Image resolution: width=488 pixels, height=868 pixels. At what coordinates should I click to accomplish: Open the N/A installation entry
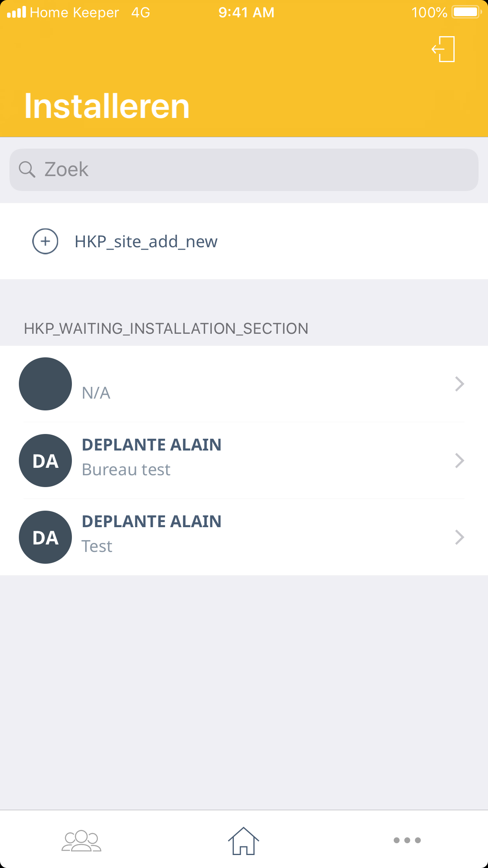pyautogui.click(x=96, y=393)
